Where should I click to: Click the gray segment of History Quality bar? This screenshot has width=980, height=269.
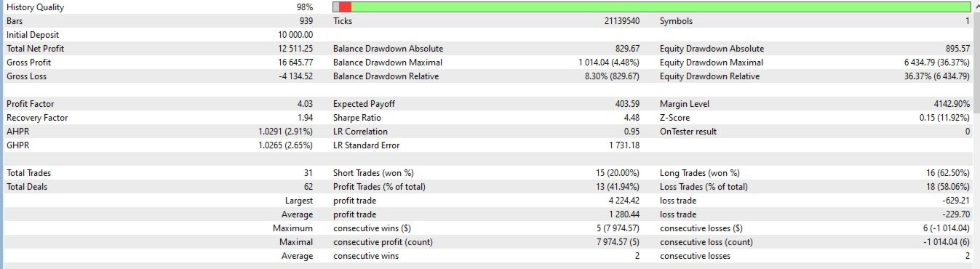tap(336, 7)
